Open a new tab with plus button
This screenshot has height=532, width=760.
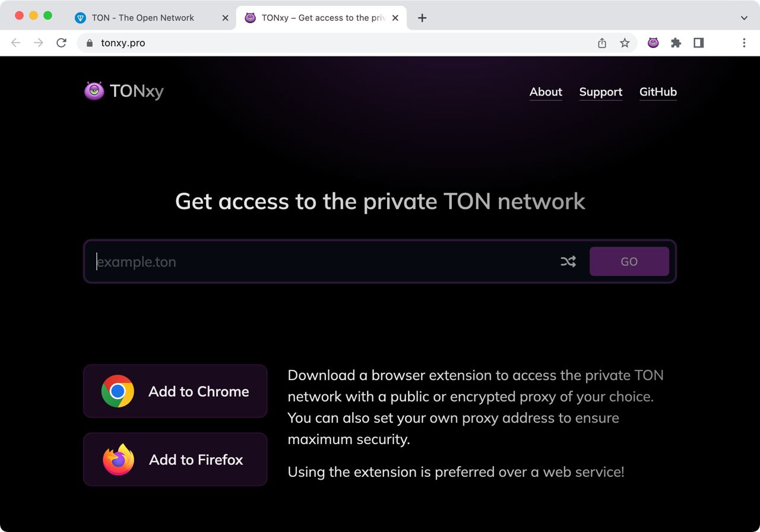click(422, 18)
